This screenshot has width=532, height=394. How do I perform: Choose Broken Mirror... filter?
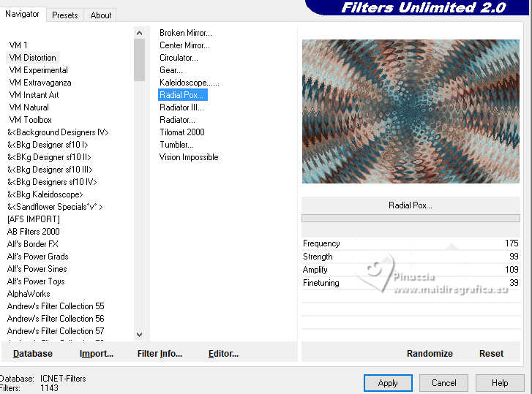186,33
